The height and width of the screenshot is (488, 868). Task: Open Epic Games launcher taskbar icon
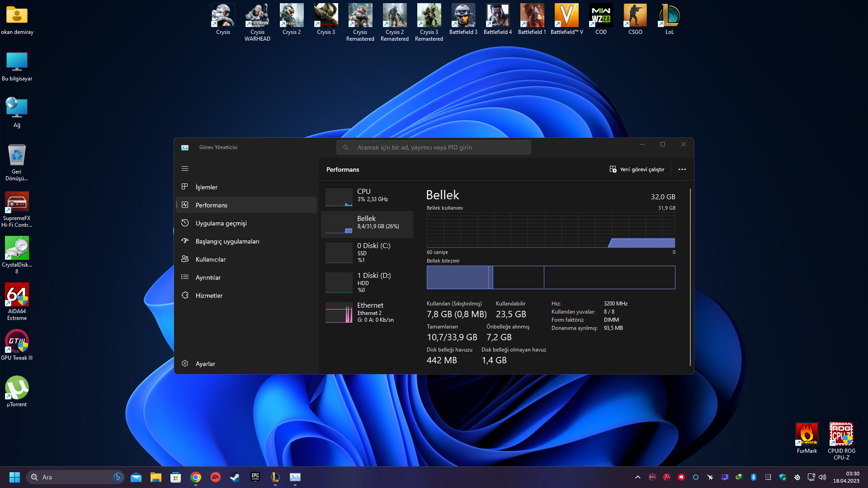pyautogui.click(x=255, y=477)
